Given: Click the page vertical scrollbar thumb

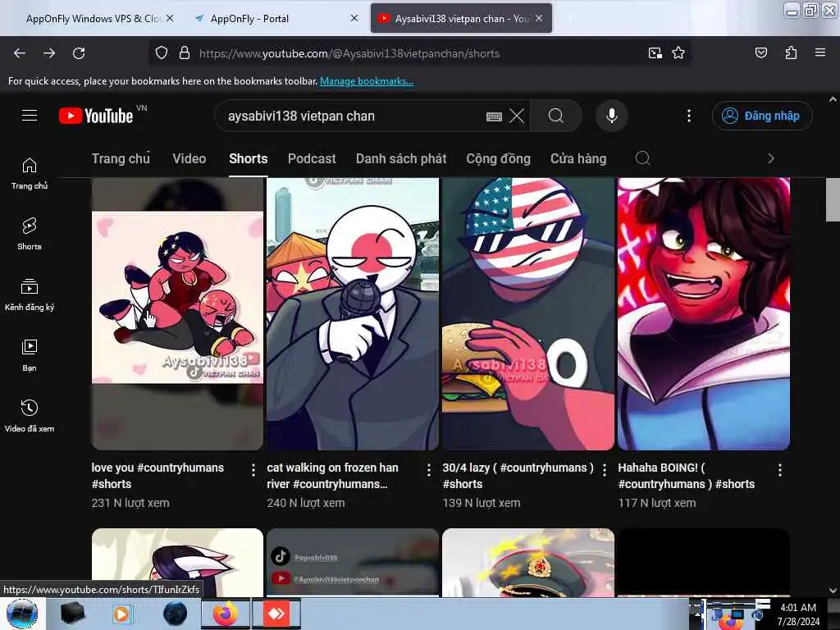Looking at the screenshot, I should tap(833, 199).
